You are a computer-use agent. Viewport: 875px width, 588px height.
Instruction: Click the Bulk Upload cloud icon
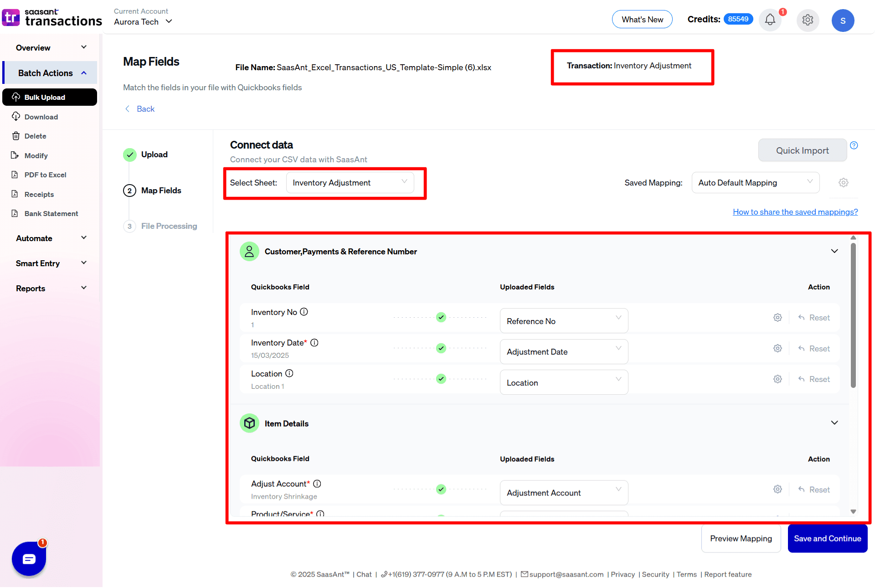[16, 97]
